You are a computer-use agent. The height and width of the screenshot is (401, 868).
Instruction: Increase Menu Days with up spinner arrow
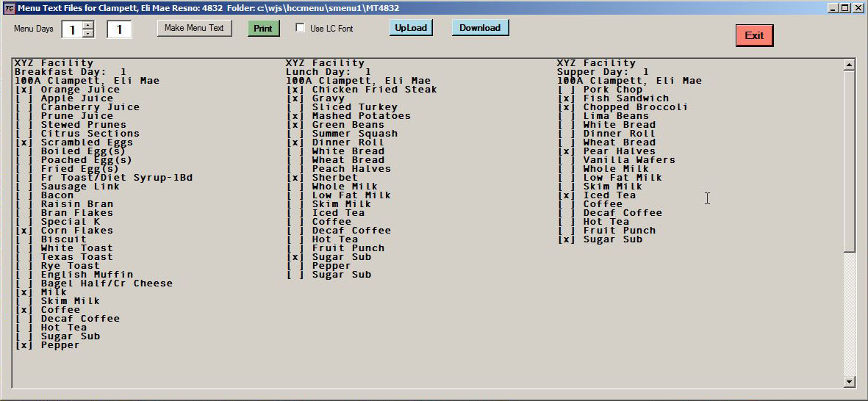[88, 24]
